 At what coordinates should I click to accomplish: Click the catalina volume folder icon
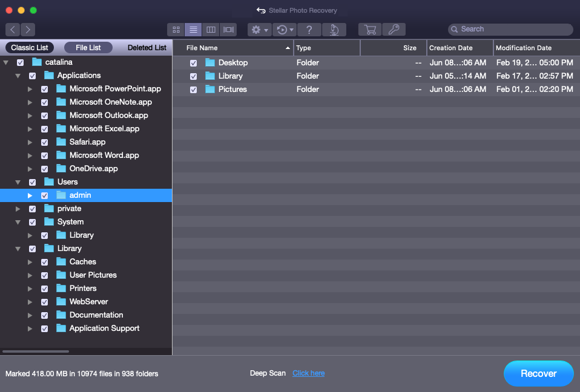(36, 62)
